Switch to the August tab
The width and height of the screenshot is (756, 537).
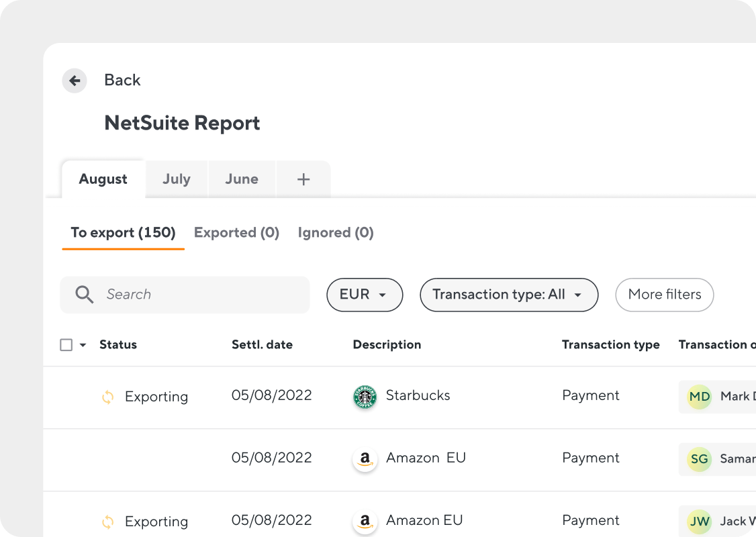click(103, 179)
